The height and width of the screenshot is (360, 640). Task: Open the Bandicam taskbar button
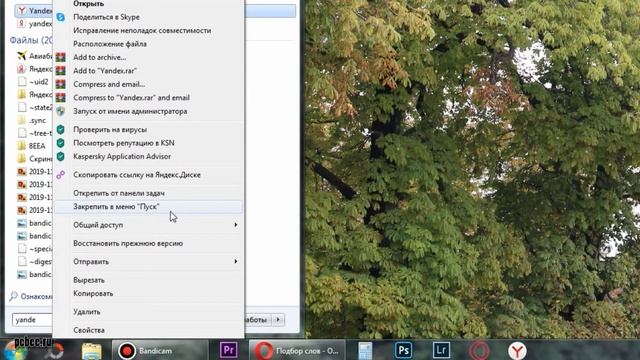click(159, 351)
